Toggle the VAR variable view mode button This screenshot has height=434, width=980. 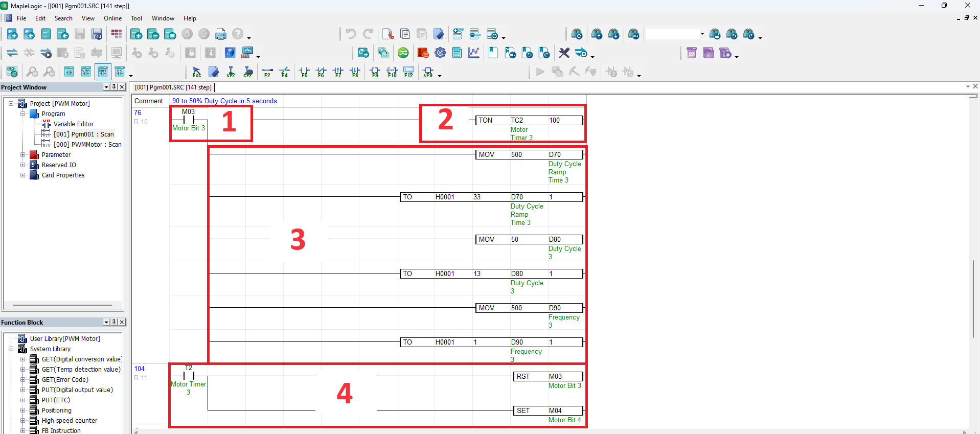[86, 72]
